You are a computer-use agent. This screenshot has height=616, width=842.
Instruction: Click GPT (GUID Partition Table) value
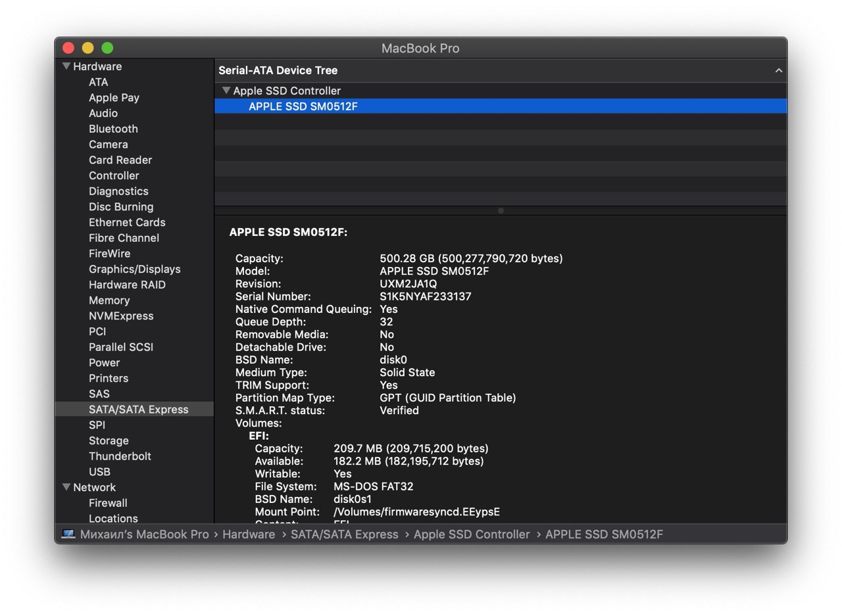click(x=448, y=398)
